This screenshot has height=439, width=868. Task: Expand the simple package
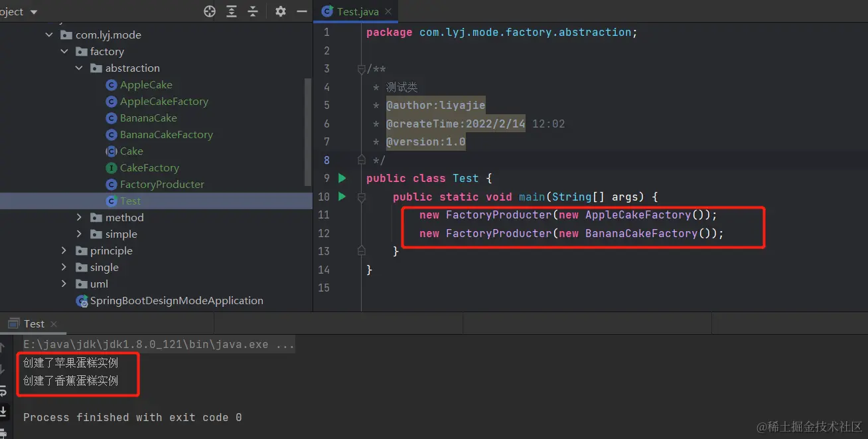[79, 234]
